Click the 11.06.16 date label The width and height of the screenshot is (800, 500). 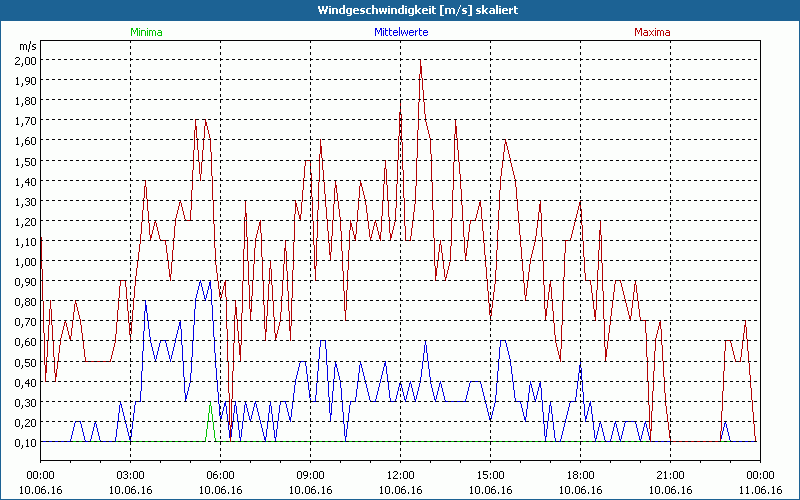tap(761, 490)
